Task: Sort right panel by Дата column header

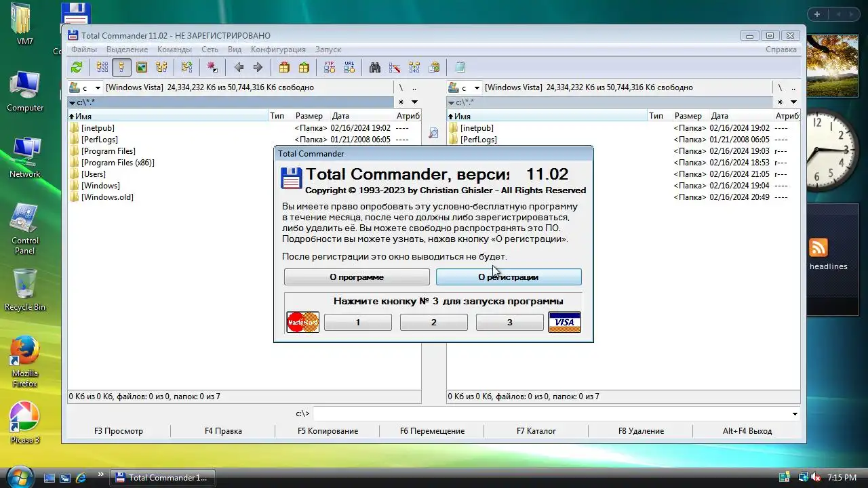Action: (742, 116)
